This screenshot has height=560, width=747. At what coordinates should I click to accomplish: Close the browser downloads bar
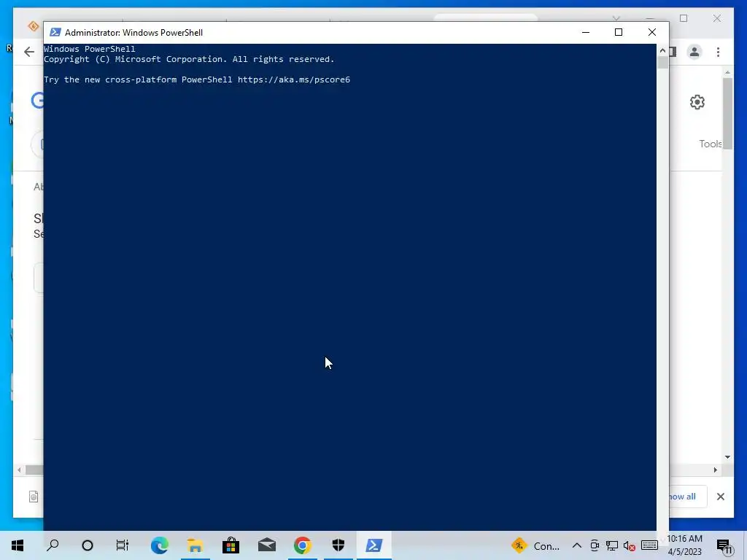tap(720, 497)
